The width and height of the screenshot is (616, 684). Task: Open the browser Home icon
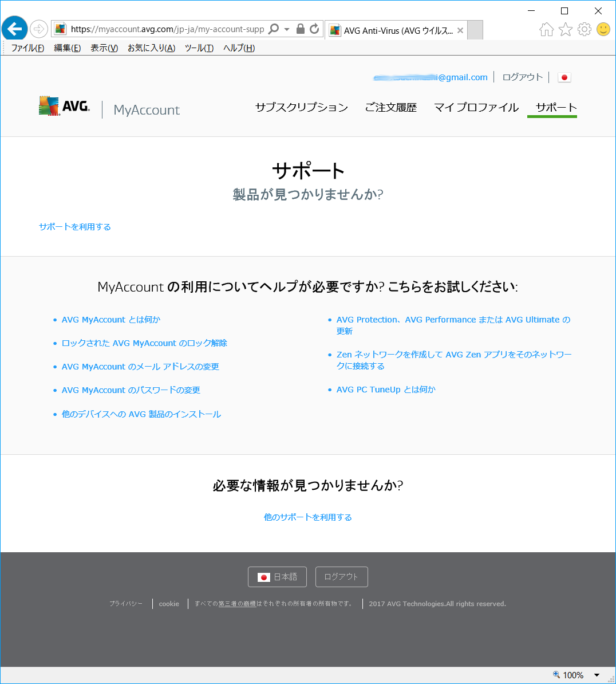[546, 29]
